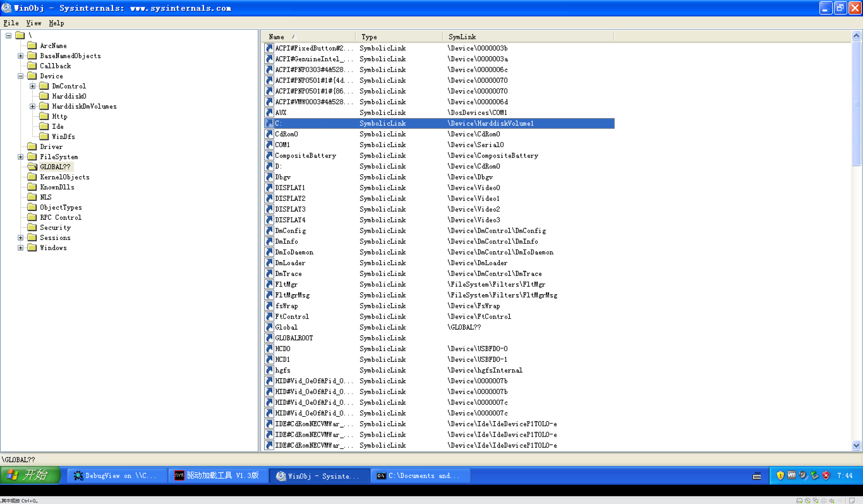Click the red antivirus shield tray icon
Viewport: 863px width, 504px height.
[826, 475]
